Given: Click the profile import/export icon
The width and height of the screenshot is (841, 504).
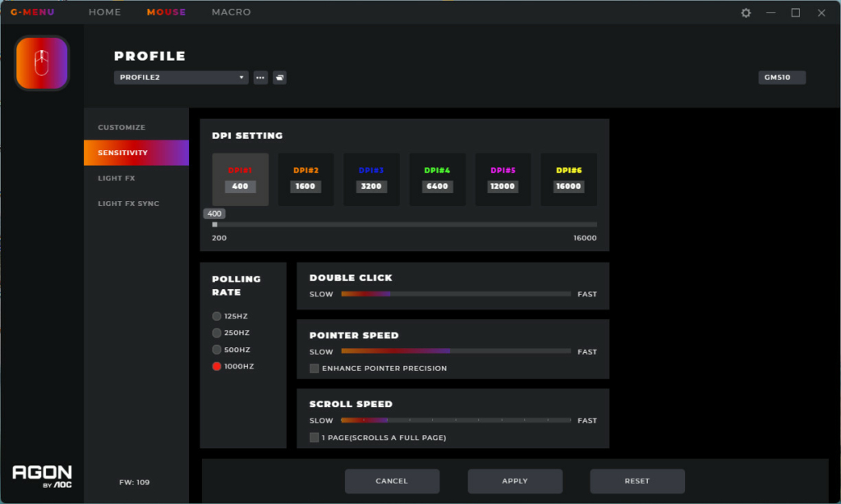Looking at the screenshot, I should tap(279, 78).
